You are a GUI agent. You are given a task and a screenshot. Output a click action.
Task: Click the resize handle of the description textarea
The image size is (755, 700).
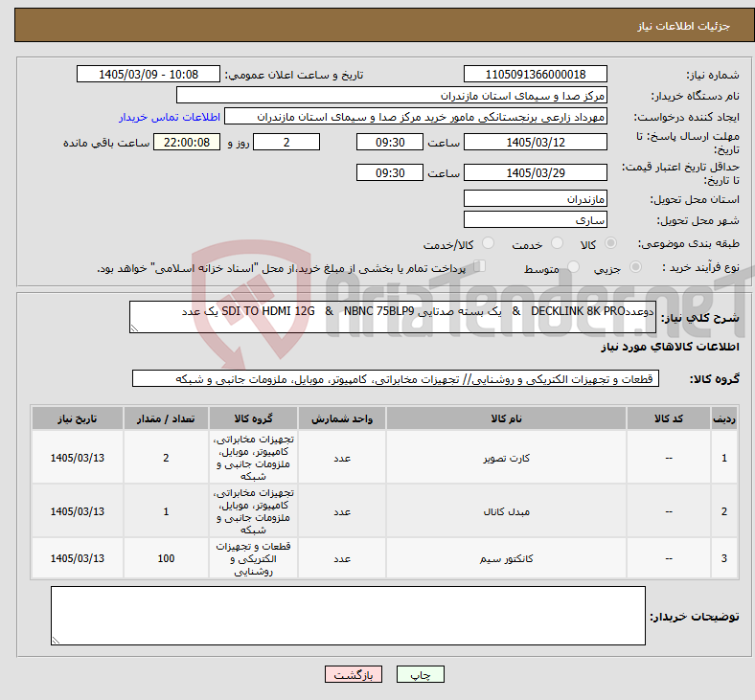134,328
